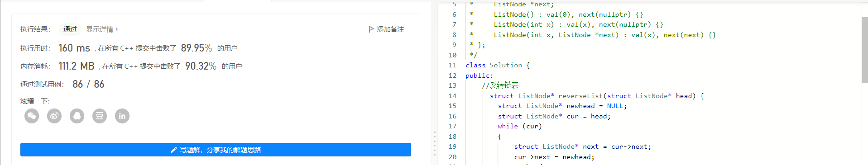This screenshot has width=868, height=165.
Task: Click line number 11 in editor gutter
Action: (x=452, y=65)
